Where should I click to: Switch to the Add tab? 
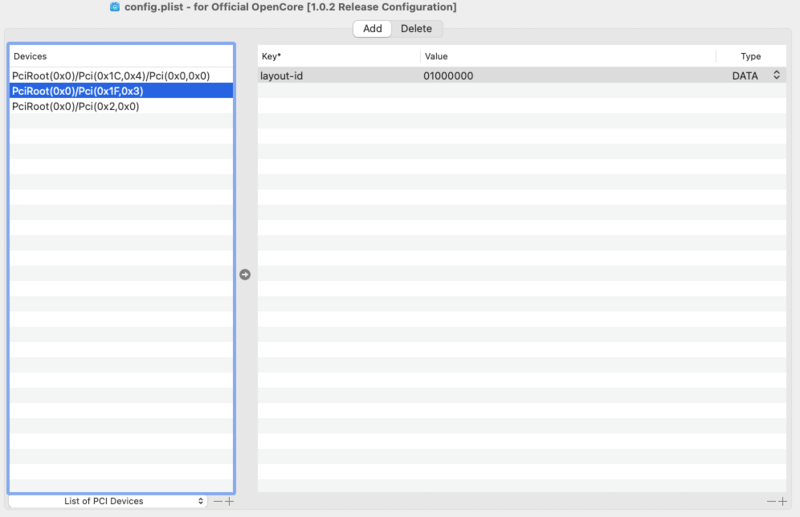(372, 29)
